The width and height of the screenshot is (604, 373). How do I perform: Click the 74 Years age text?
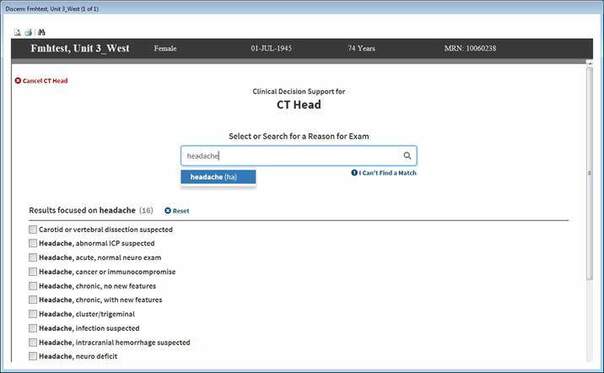(x=361, y=48)
